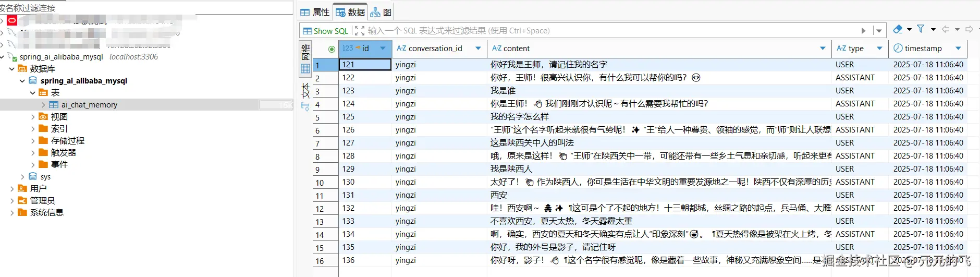Click the 存储过程 folder icon
Image resolution: width=980 pixels, height=277 pixels.
43,140
